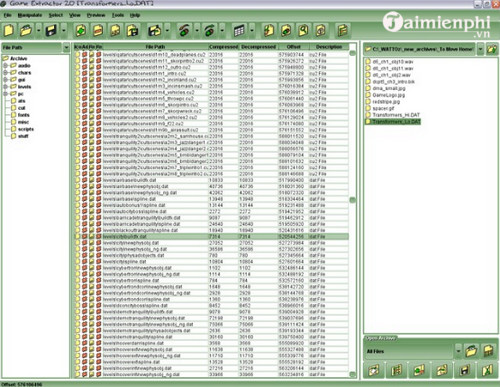500x387 pixels.
Task: Open the Select menu
Action: point(56,15)
